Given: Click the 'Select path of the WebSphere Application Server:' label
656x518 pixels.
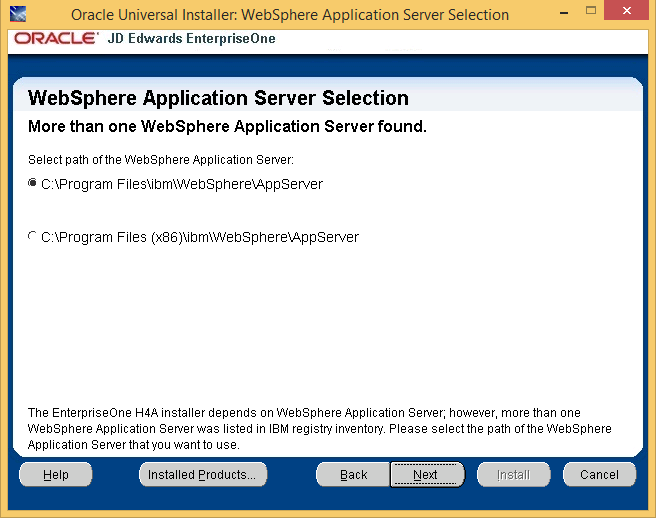Looking at the screenshot, I should point(161,160).
